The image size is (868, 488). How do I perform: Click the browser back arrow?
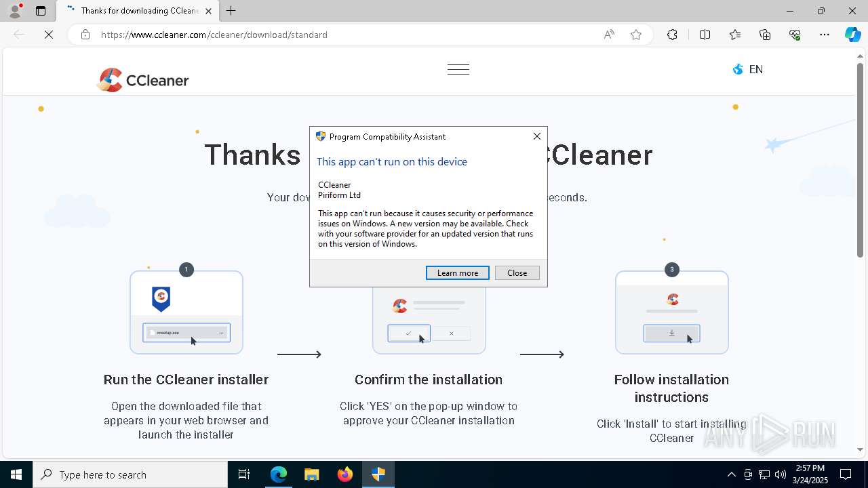19,35
